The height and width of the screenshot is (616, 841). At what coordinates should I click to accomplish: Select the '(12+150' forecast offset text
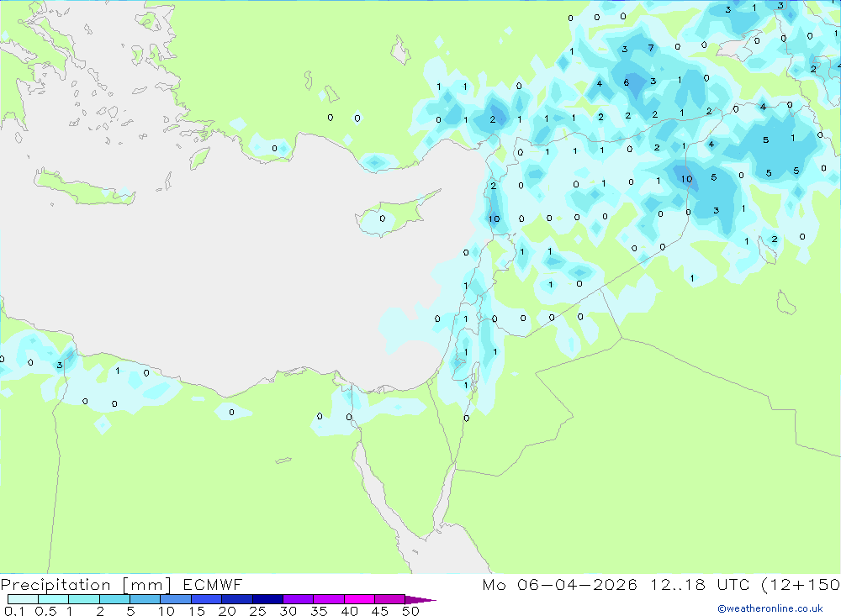pos(801,585)
